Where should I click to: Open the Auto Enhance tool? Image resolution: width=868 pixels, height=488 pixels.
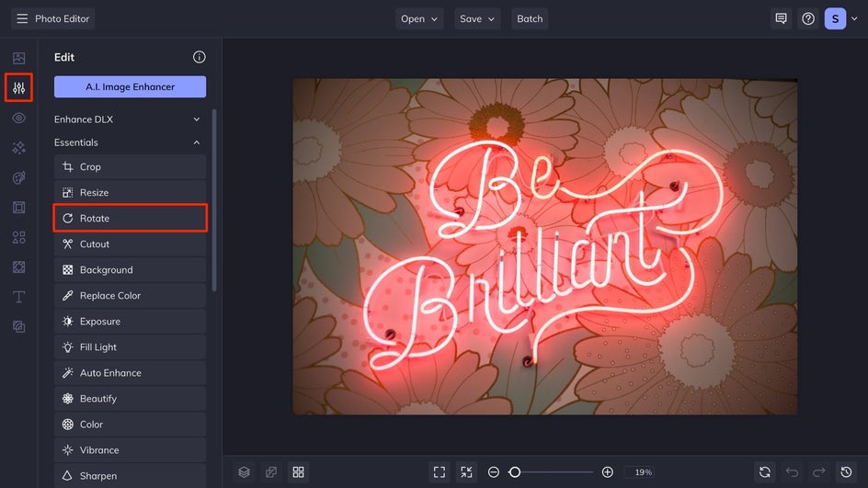coord(130,373)
